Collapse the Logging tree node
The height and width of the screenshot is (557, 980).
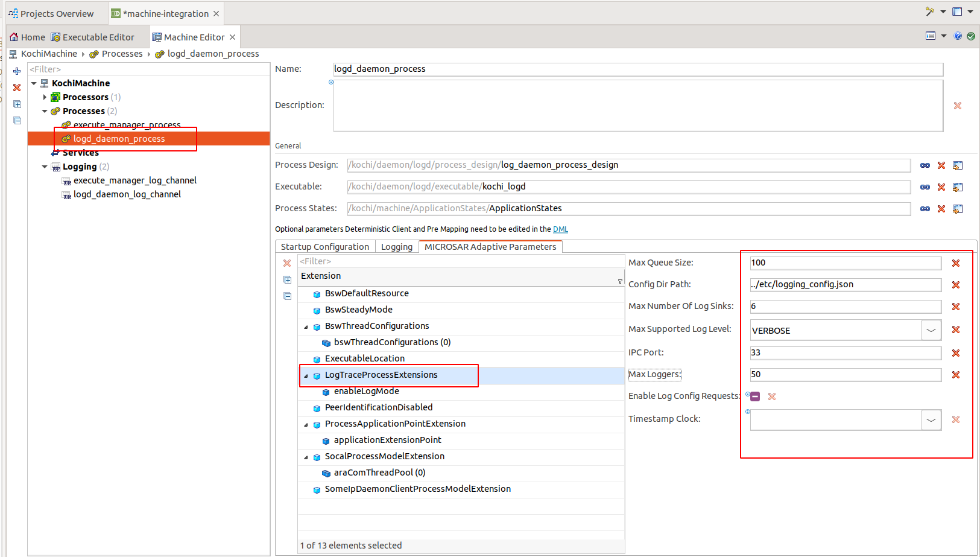coord(45,167)
